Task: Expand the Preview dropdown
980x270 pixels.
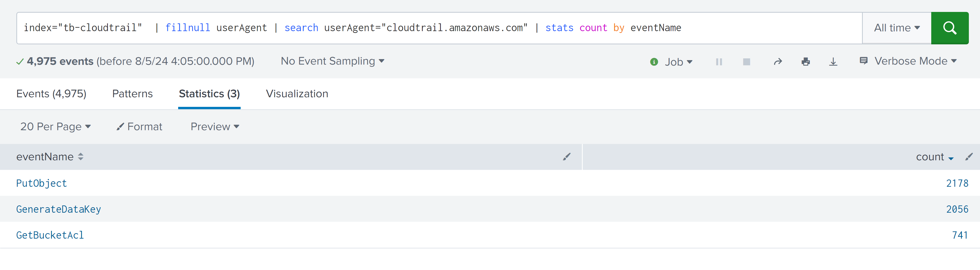Action: (x=214, y=127)
